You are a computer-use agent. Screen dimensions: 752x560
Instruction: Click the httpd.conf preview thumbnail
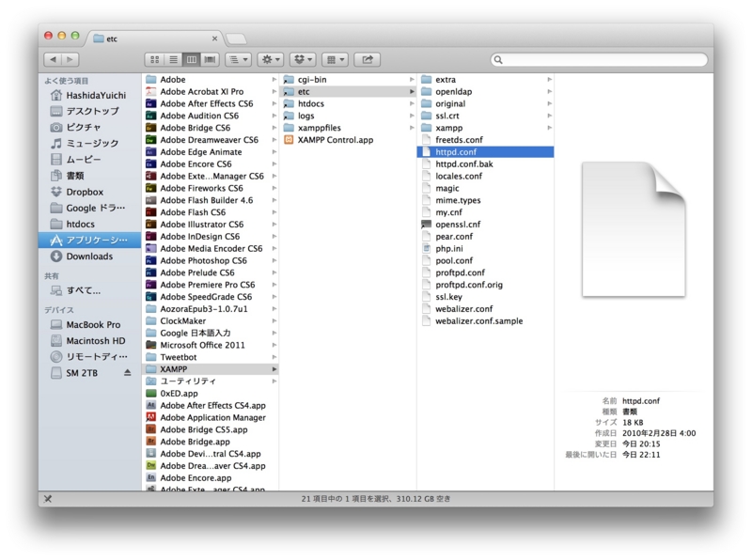tap(634, 229)
